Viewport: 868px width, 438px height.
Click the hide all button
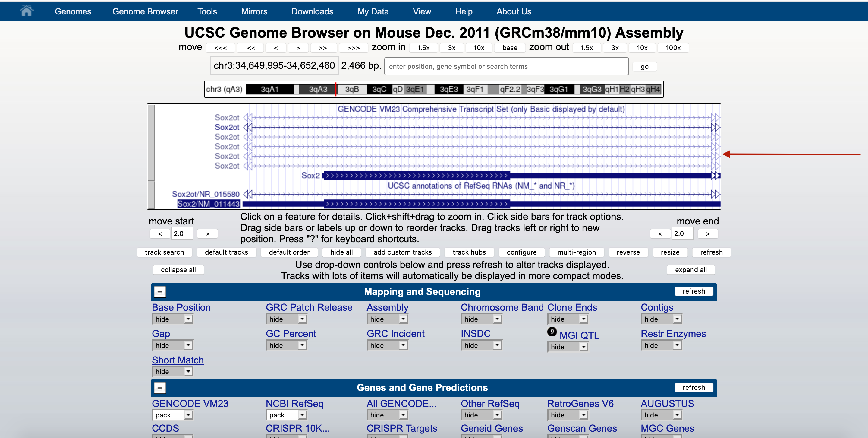click(341, 252)
